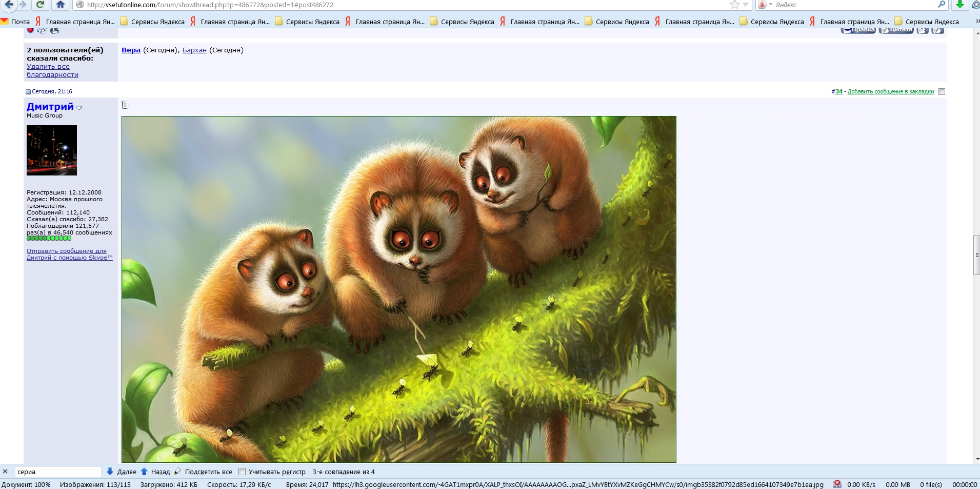Click the address bar URL field
The image size is (980, 489).
pos(400,5)
